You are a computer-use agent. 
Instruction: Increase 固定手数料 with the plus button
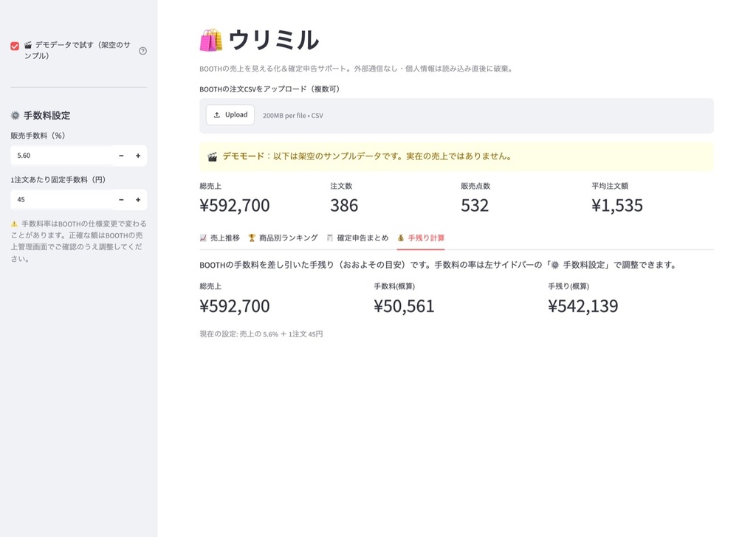[x=138, y=199]
